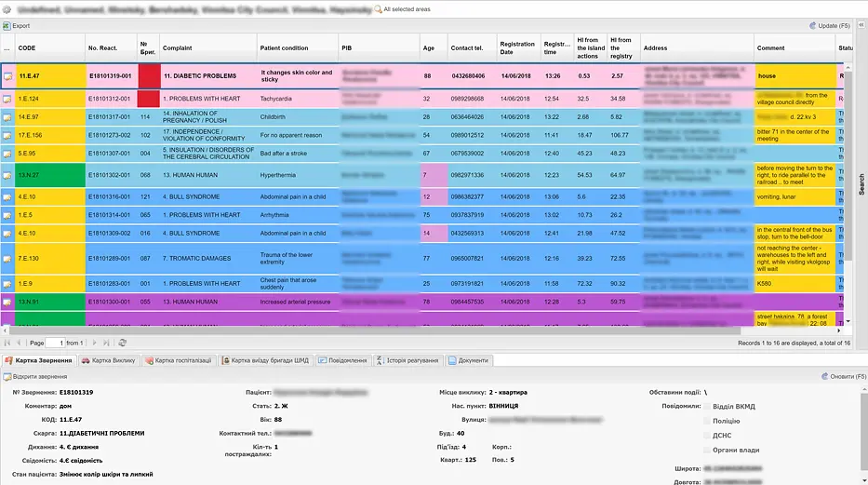This screenshot has height=485, width=868.
Task: Check the ДСНС notification checkbox
Action: (706, 435)
